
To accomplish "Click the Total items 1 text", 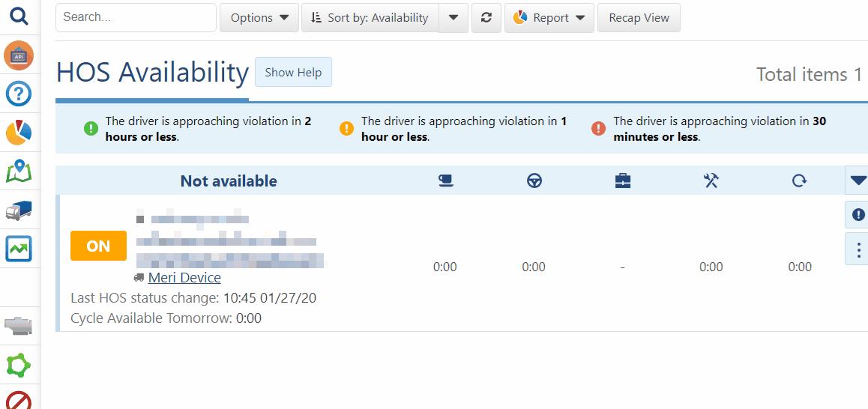I will point(810,74).
